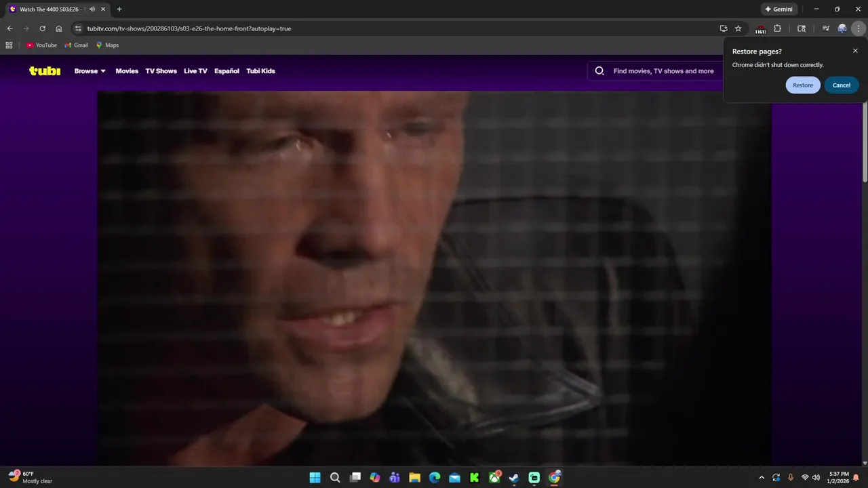The height and width of the screenshot is (488, 868).
Task: Open the clock showing 5:37 PM
Action: coord(839,477)
